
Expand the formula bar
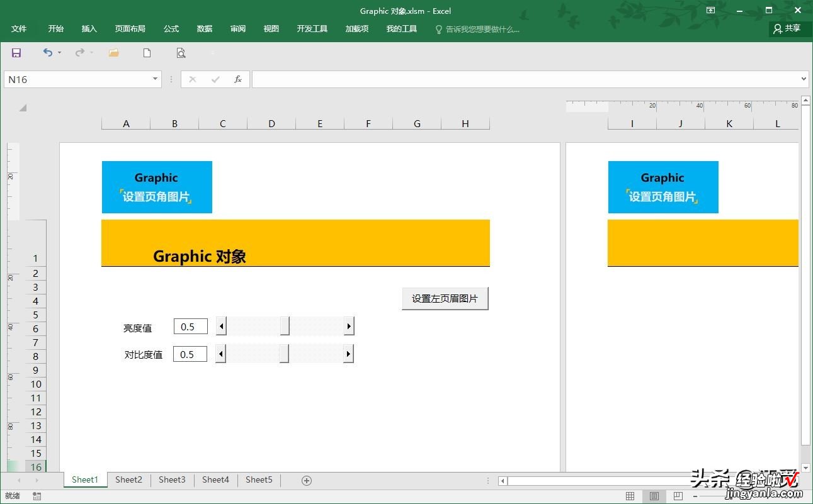click(x=804, y=79)
